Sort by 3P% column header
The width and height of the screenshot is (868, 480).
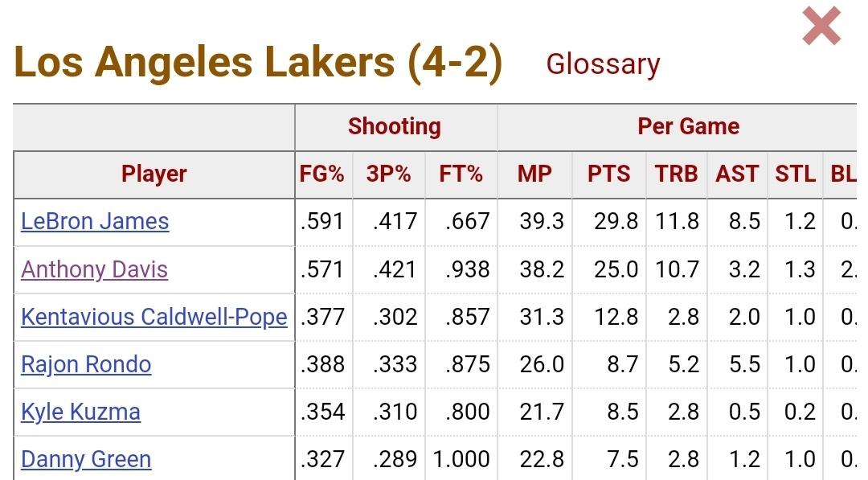389,174
